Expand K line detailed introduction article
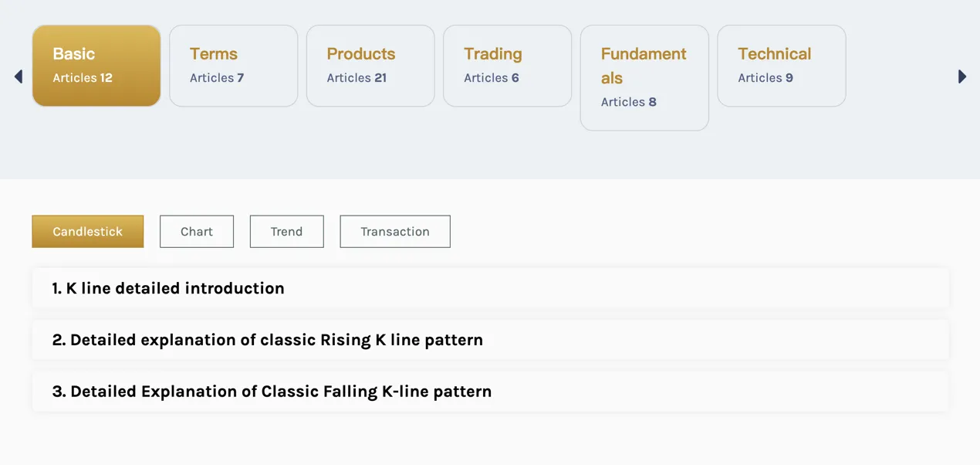This screenshot has width=980, height=465. coord(490,288)
